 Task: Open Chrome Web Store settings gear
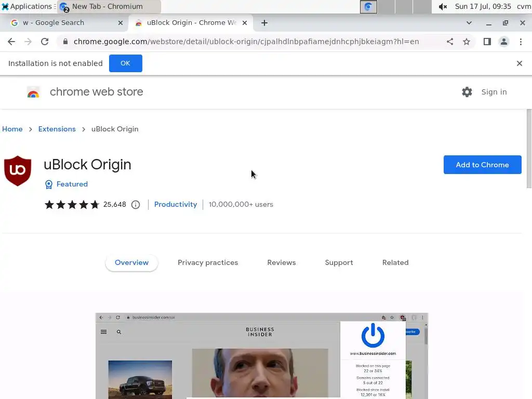467,92
